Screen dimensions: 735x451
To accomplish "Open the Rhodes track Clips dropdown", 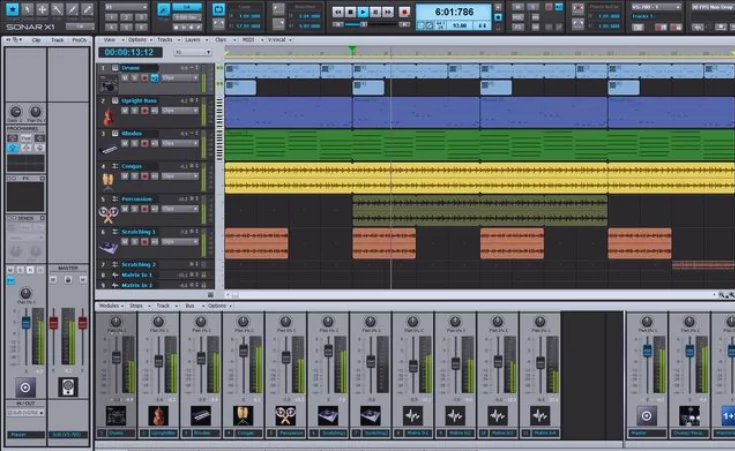I will (x=180, y=143).
